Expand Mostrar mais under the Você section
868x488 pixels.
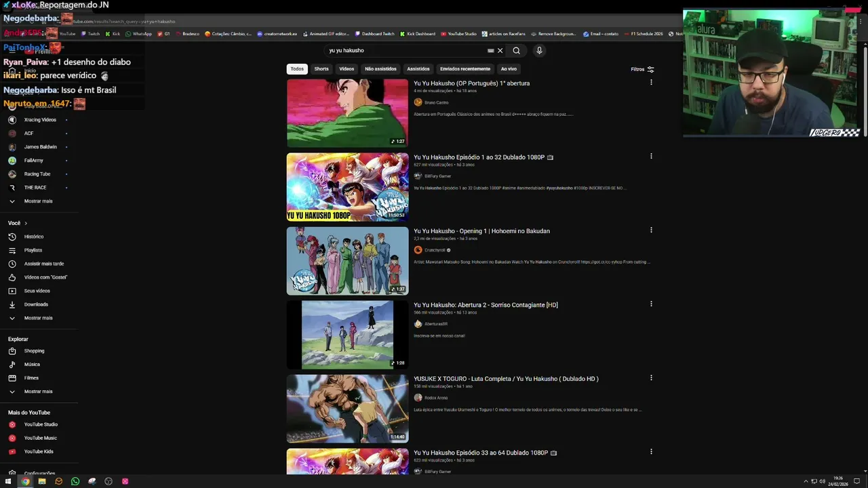pyautogui.click(x=39, y=318)
